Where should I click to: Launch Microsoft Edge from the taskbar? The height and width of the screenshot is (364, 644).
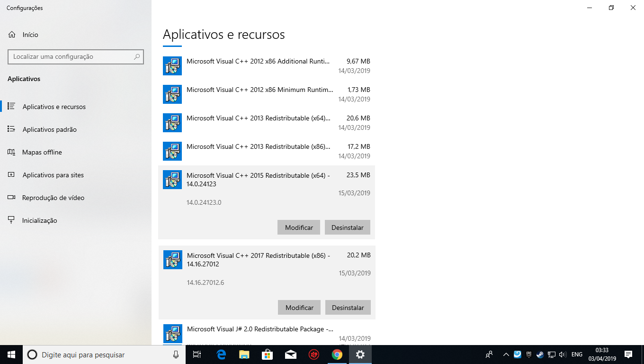[221, 355]
